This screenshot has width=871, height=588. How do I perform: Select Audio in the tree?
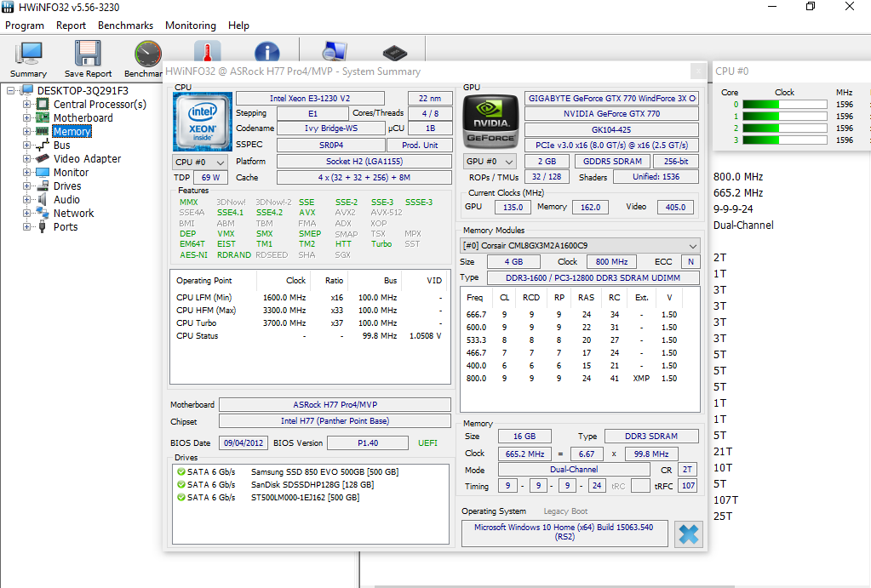[x=66, y=200]
